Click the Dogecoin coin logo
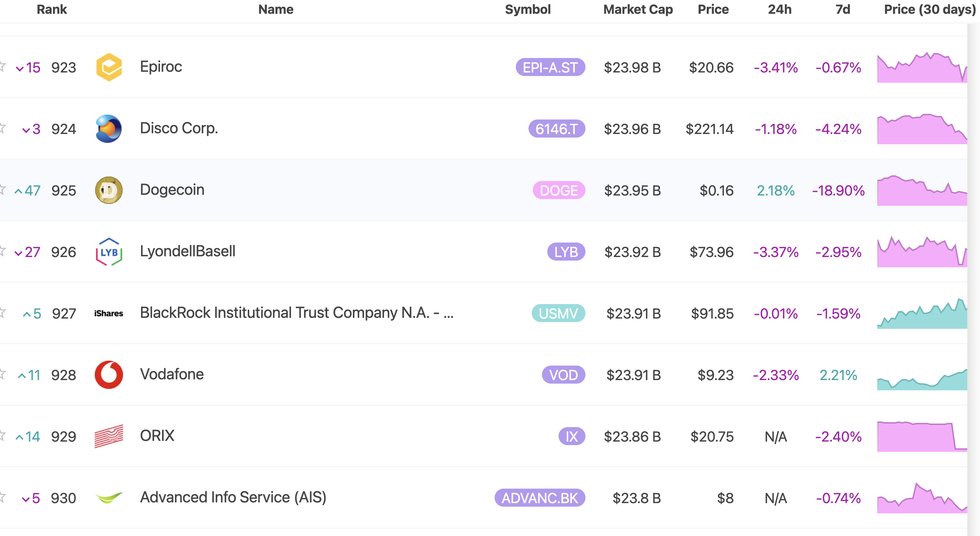980x536 pixels. [109, 190]
